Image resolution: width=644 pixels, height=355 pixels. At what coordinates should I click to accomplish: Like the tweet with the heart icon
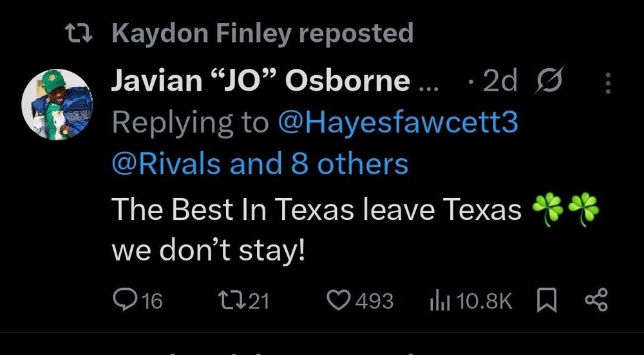pos(337,300)
